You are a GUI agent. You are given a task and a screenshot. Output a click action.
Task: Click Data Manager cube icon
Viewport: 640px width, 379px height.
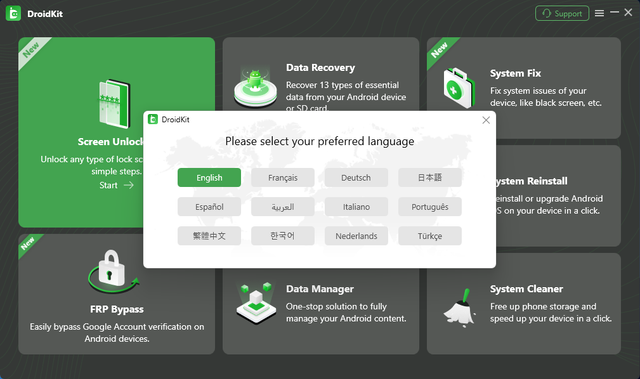click(x=256, y=302)
